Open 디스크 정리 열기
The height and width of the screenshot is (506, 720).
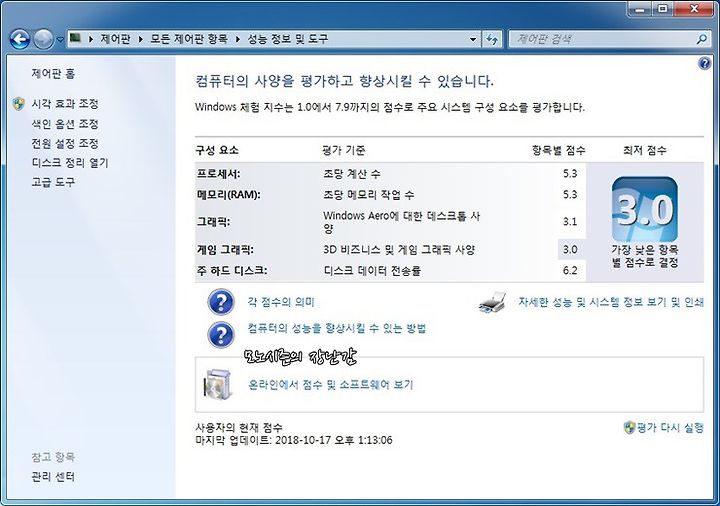(70, 163)
